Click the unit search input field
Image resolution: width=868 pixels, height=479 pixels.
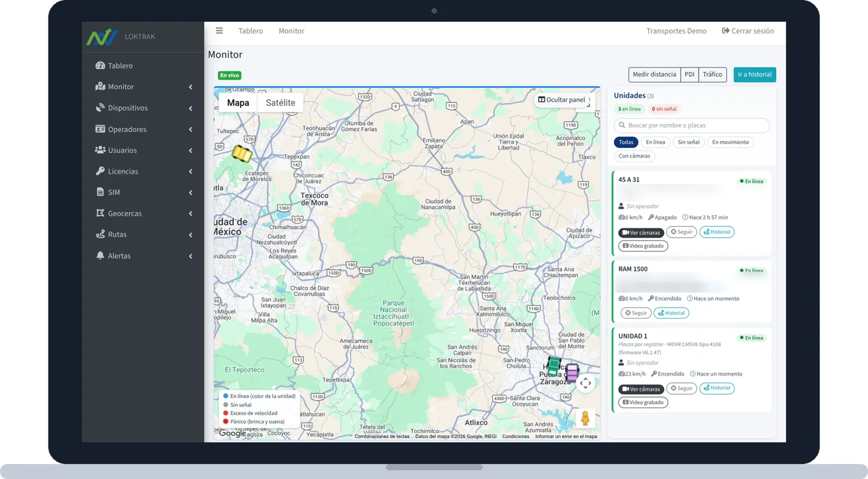[x=691, y=125]
